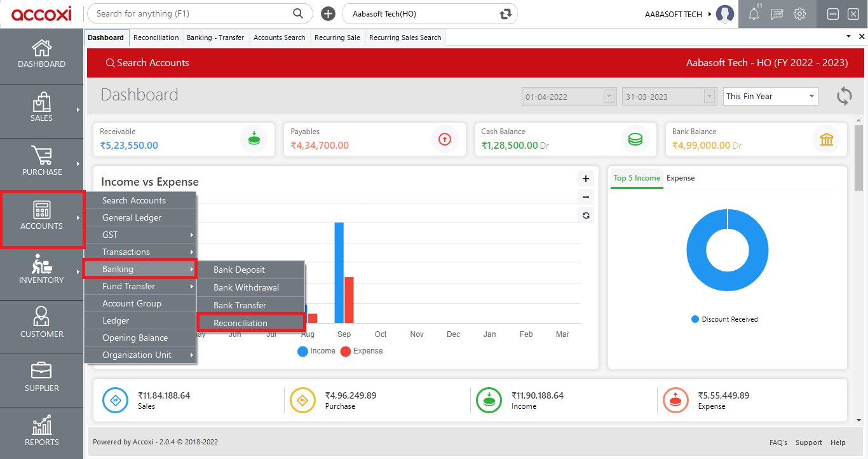Click the search magnifier icon
Viewport: 868px width, 459px height.
(x=297, y=13)
